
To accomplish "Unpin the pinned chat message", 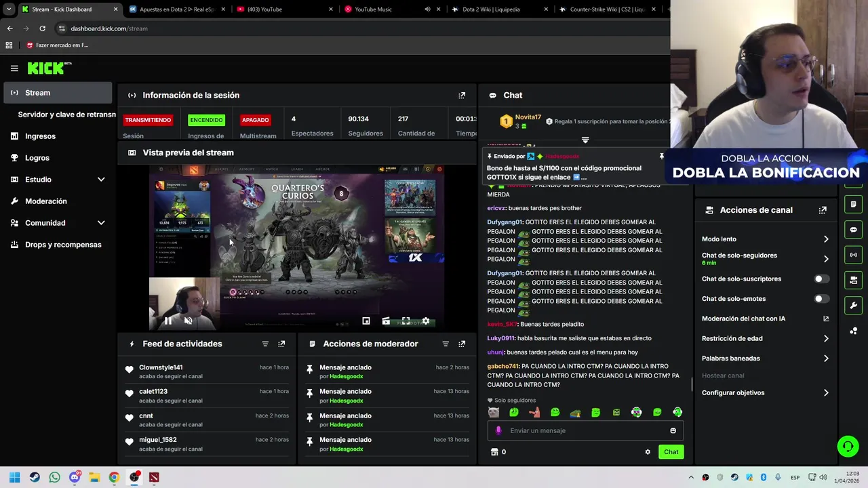I will pos(662,157).
